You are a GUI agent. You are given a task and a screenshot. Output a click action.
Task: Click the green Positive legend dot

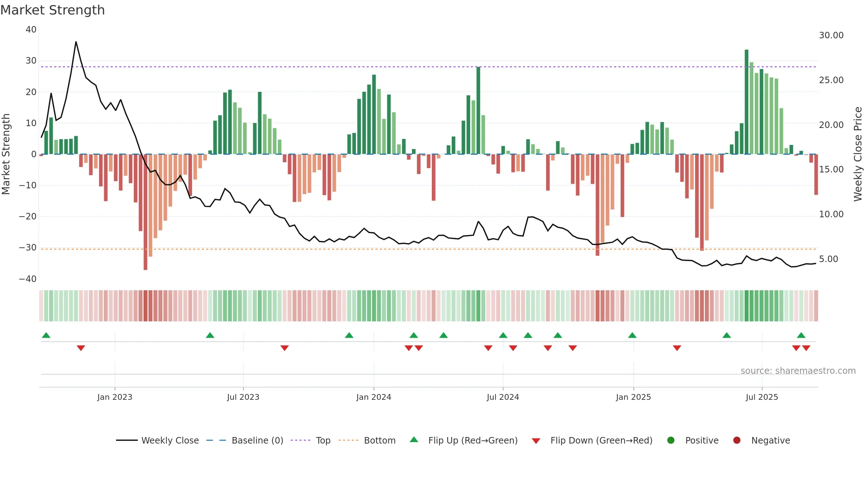pyautogui.click(x=671, y=440)
